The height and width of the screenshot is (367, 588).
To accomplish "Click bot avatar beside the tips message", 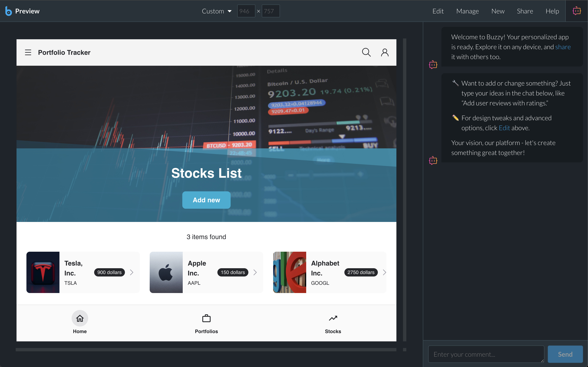I will pos(433,160).
